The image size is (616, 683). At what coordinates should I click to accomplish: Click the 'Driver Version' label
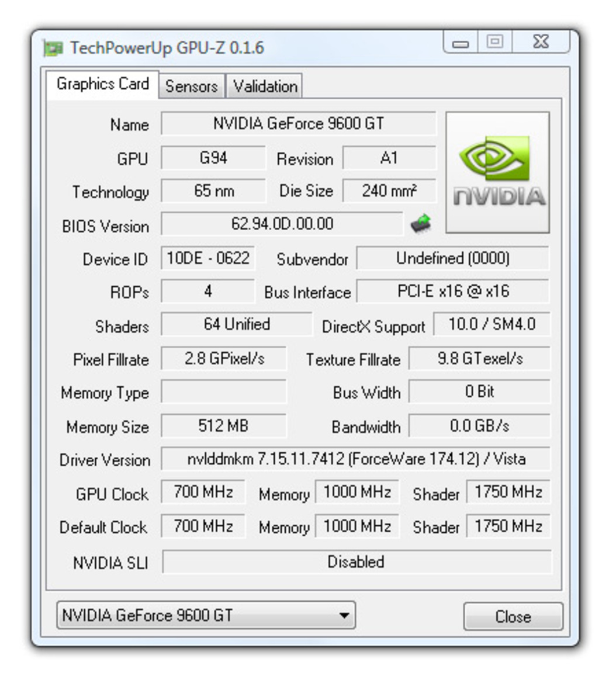(105, 460)
